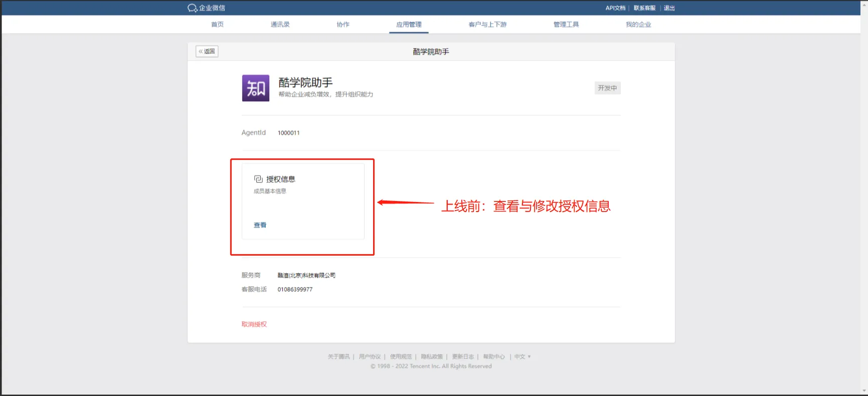Switch to the 通讯录 tab
Image resolution: width=868 pixels, height=396 pixels.
tap(280, 25)
